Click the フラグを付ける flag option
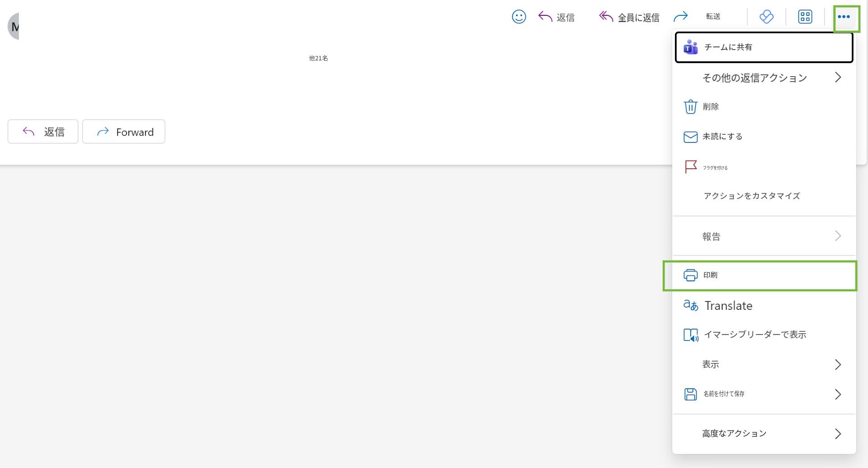The image size is (868, 468). tap(764, 167)
